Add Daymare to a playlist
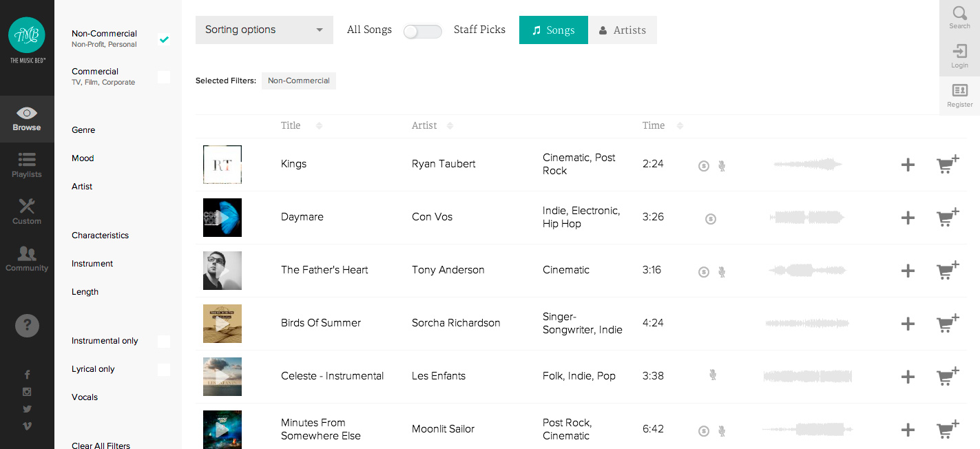The height and width of the screenshot is (449, 980). (x=908, y=218)
